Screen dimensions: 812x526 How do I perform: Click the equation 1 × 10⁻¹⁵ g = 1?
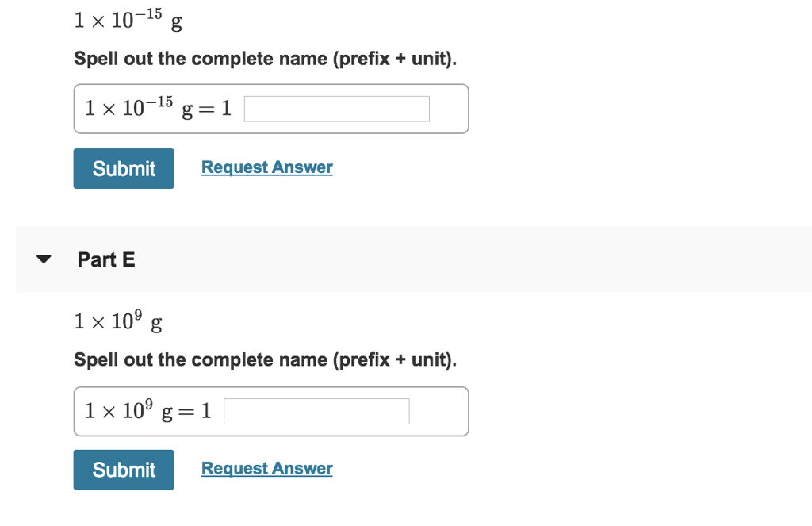coord(156,108)
